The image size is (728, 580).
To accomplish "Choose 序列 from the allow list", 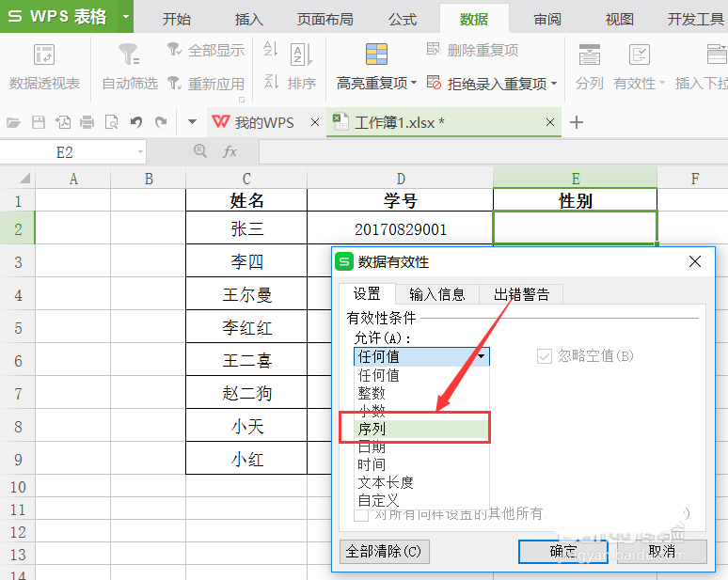I will pos(372,429).
